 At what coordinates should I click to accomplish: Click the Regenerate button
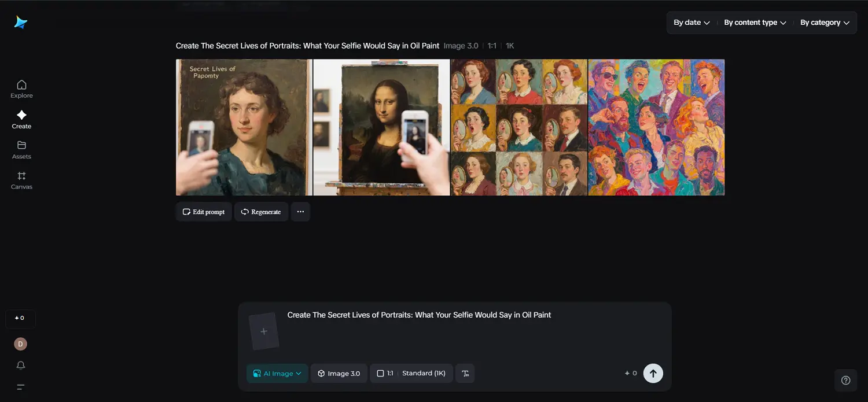coord(261,212)
